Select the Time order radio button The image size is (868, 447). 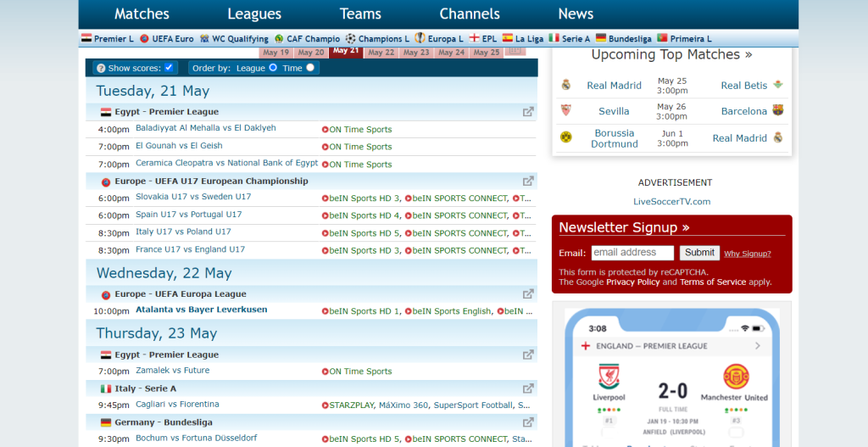click(310, 68)
